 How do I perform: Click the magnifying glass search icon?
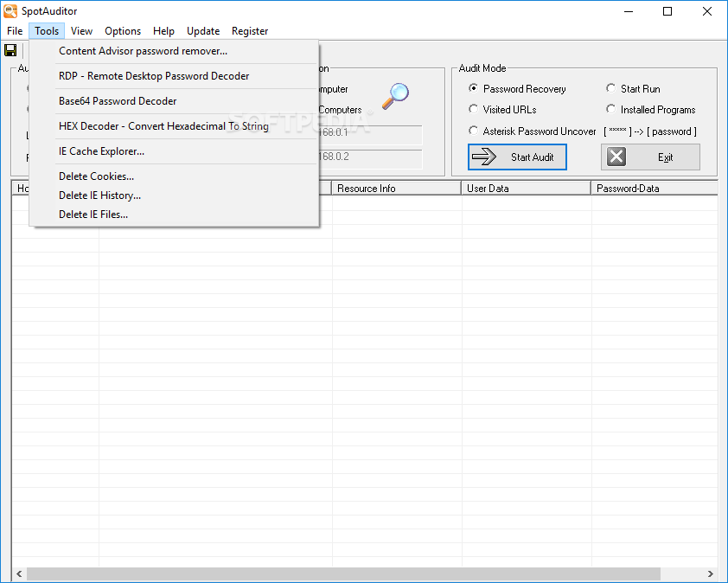coord(395,96)
